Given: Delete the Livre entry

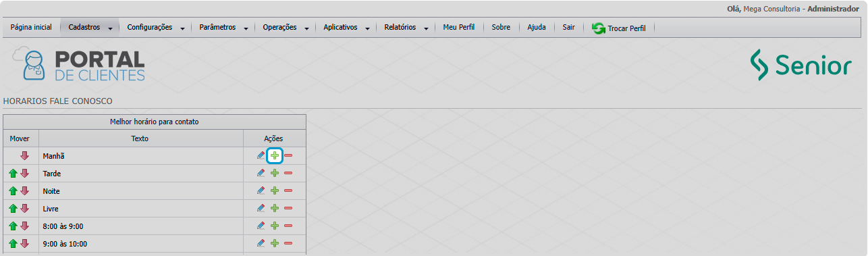Looking at the screenshot, I should click(288, 209).
